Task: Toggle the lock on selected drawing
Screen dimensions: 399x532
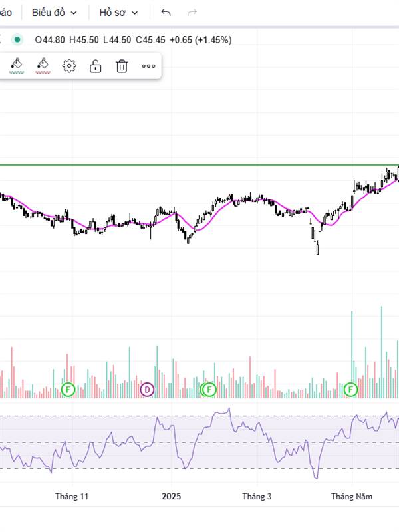Action: click(95, 66)
